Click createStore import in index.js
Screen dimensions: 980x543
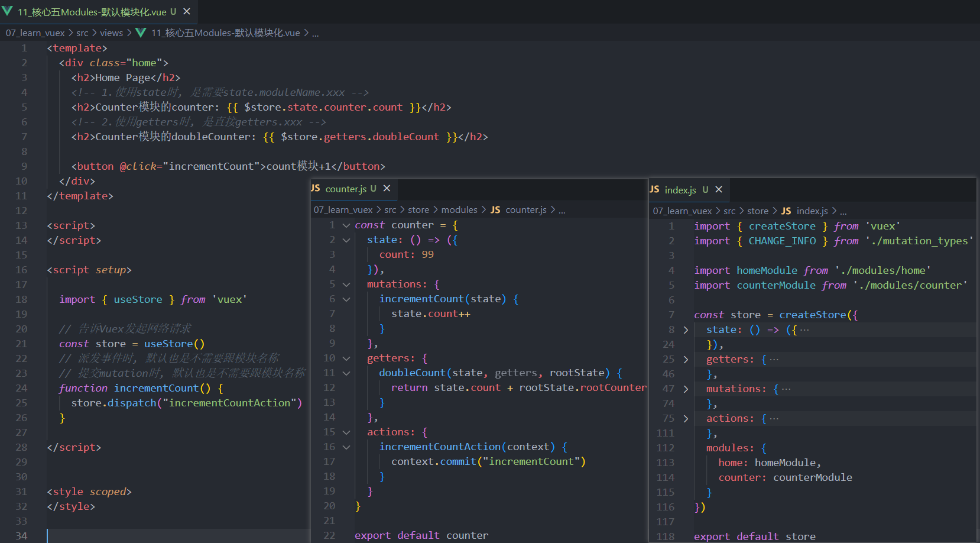tap(782, 226)
